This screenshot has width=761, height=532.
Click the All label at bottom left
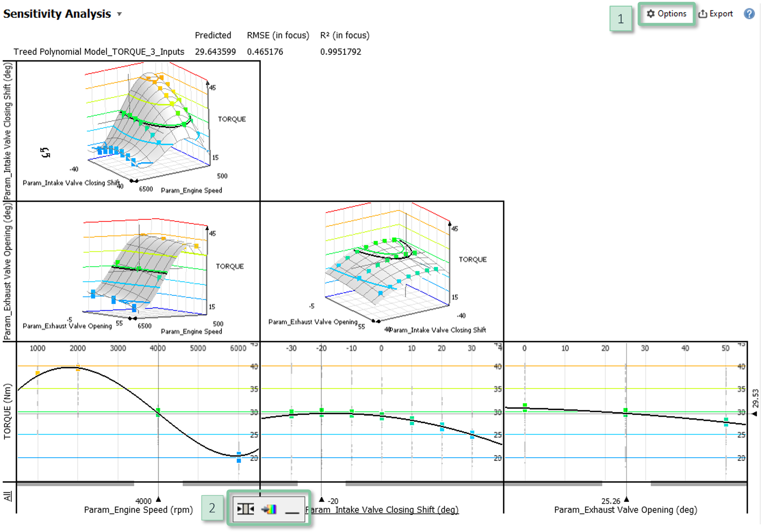[7, 497]
